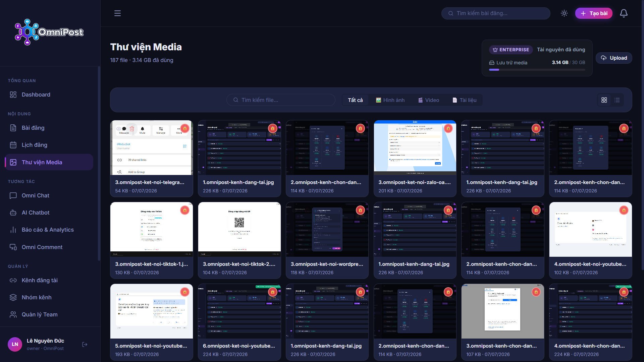Viewport: 644px width, 362px height.
Task: Click the OmniPost logo
Action: (x=49, y=32)
